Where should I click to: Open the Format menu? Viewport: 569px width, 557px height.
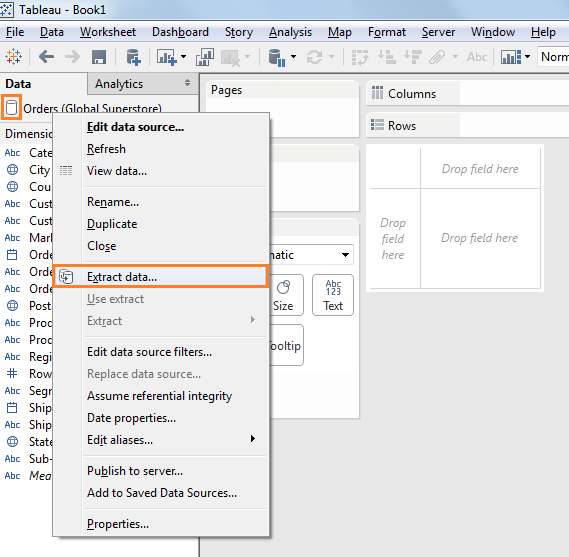[386, 32]
